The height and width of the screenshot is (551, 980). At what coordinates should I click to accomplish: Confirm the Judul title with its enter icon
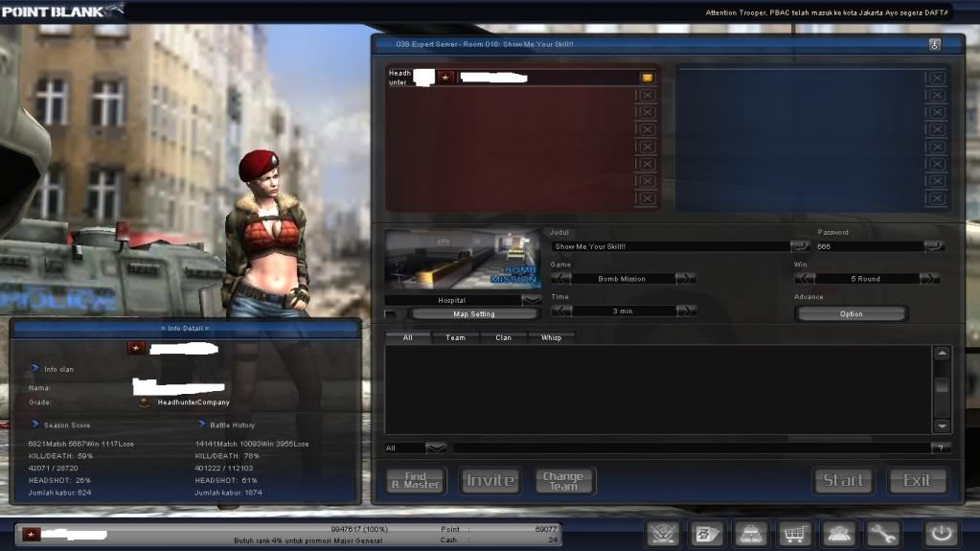[799, 245]
